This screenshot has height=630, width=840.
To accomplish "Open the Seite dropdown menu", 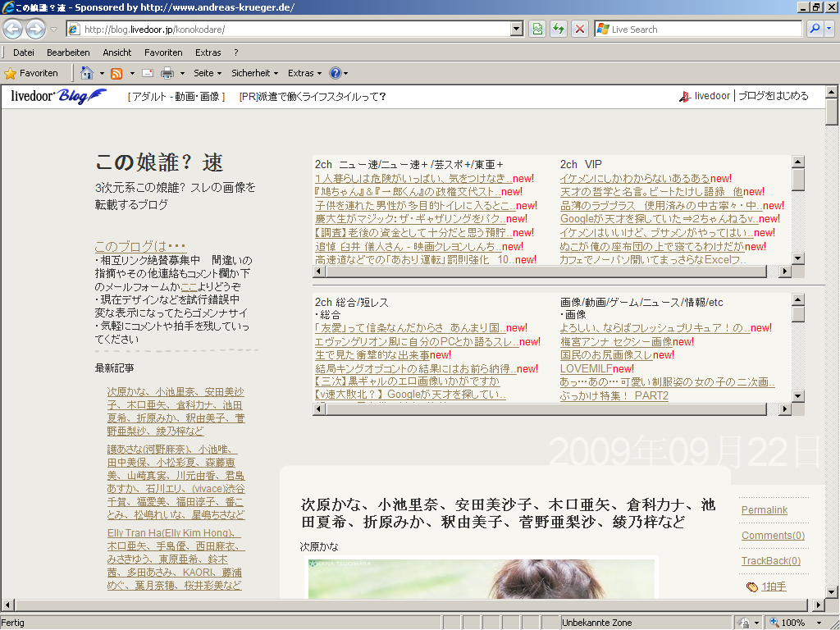I will pos(208,73).
